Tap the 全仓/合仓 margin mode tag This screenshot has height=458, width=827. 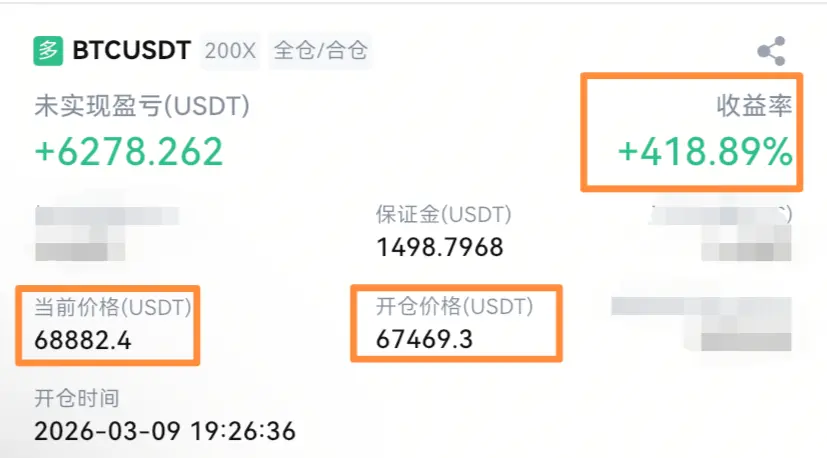tap(321, 51)
